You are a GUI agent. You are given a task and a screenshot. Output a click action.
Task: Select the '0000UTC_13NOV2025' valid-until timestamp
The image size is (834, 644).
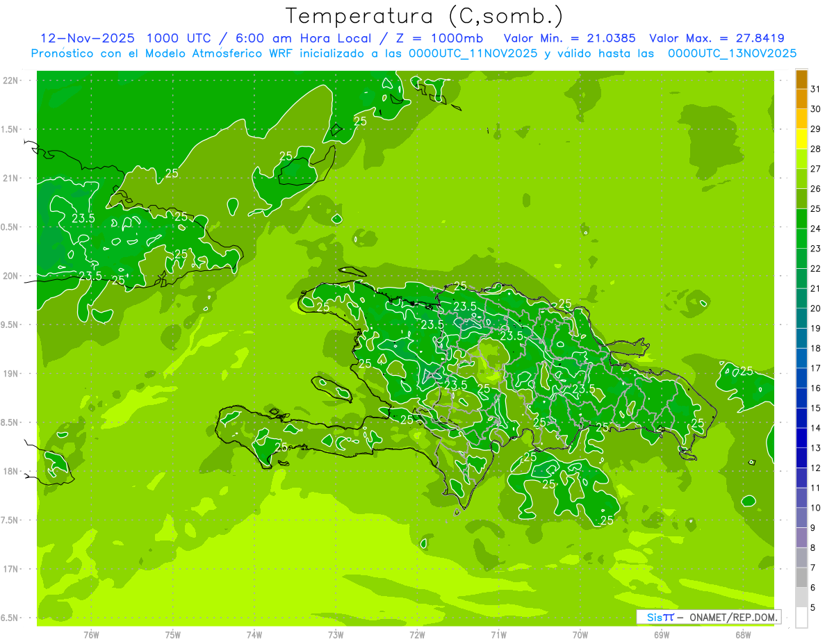(732, 53)
